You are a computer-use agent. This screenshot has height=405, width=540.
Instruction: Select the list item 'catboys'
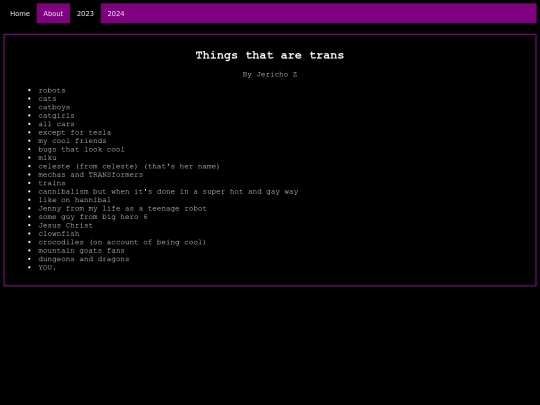[54, 107]
